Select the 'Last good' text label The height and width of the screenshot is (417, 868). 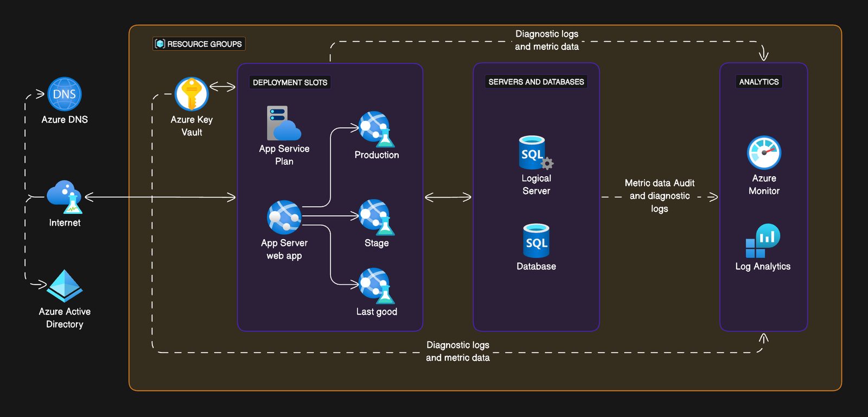(376, 312)
